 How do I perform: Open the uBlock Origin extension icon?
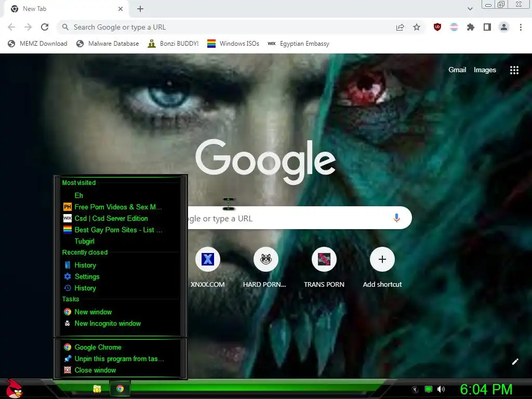(437, 27)
